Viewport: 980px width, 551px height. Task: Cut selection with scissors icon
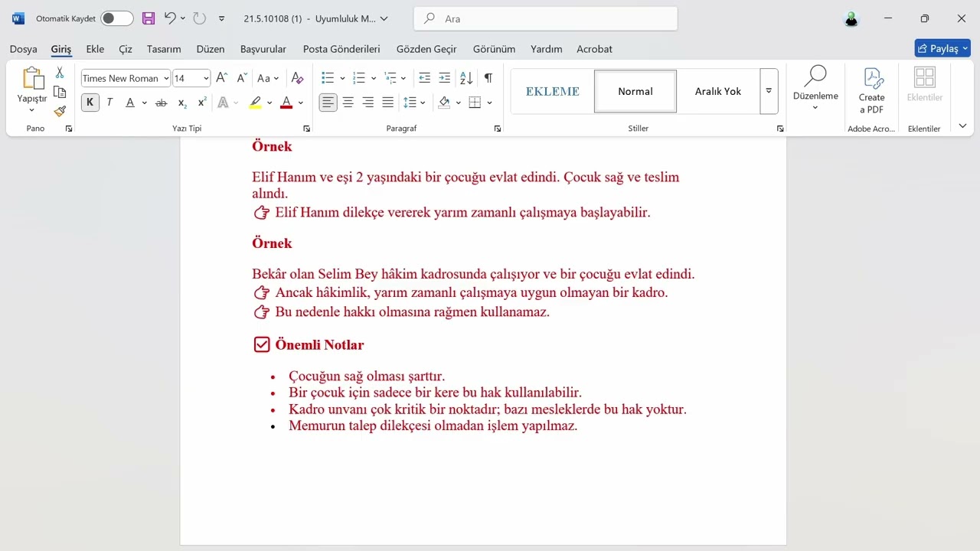(60, 73)
